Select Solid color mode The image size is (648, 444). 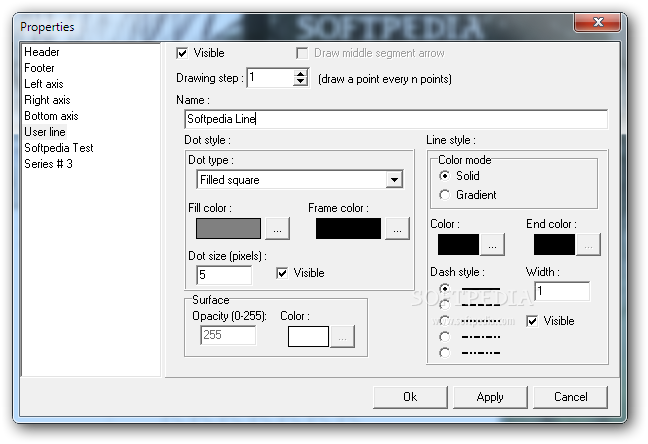coord(445,176)
